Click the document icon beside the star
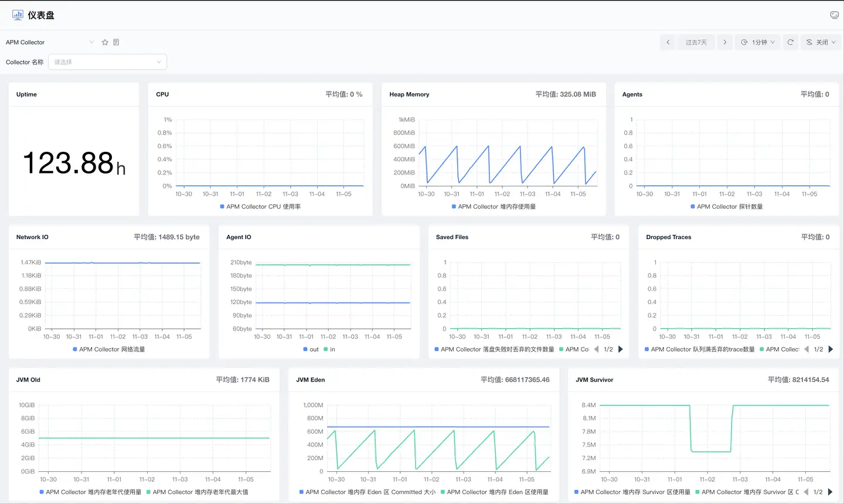 tap(116, 42)
